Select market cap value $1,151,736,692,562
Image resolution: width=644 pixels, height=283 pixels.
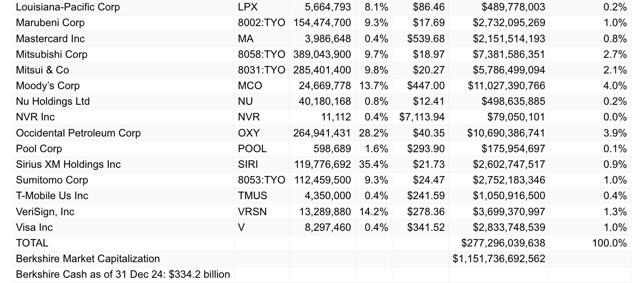[x=498, y=259]
